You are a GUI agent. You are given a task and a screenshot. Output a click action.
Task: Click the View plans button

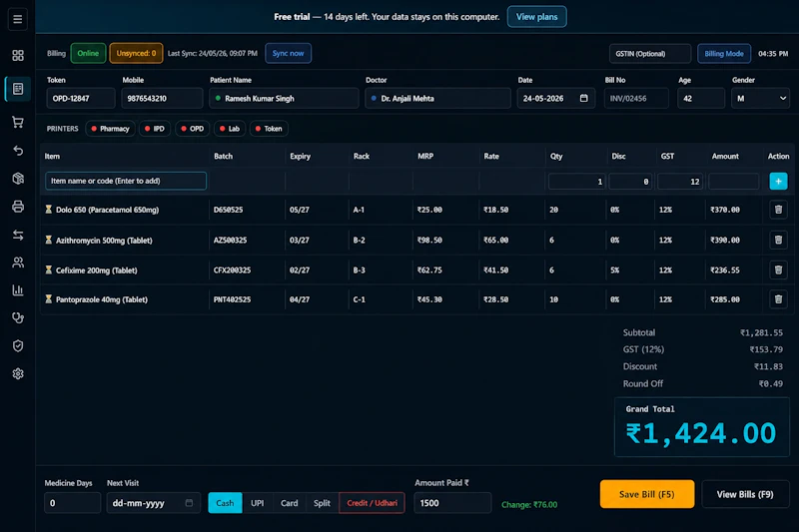point(536,17)
